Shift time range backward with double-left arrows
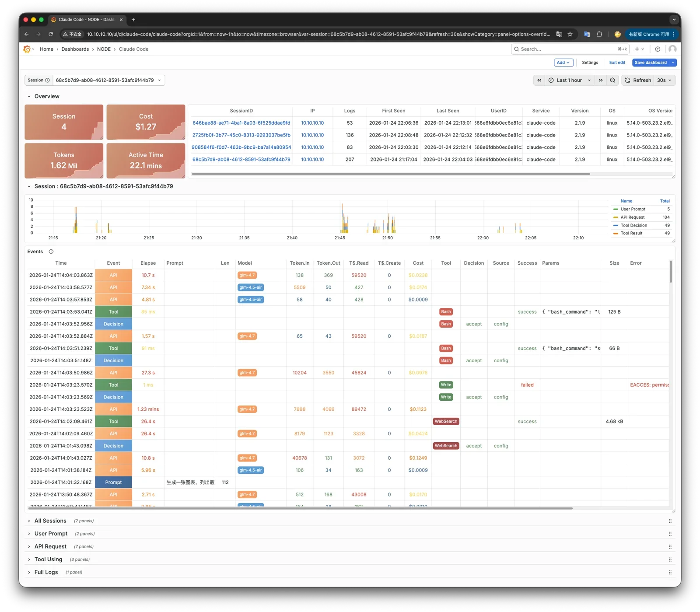 (x=539, y=80)
